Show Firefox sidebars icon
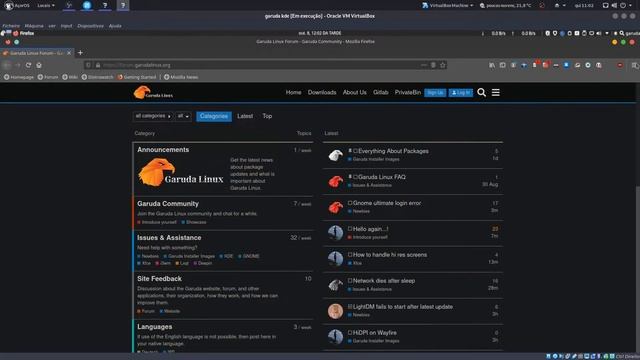 point(502,65)
